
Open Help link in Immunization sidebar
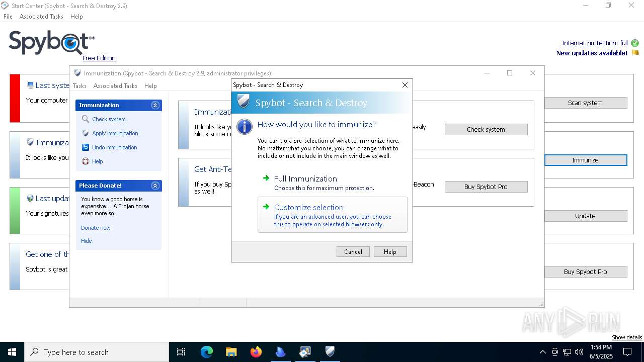[97, 161]
